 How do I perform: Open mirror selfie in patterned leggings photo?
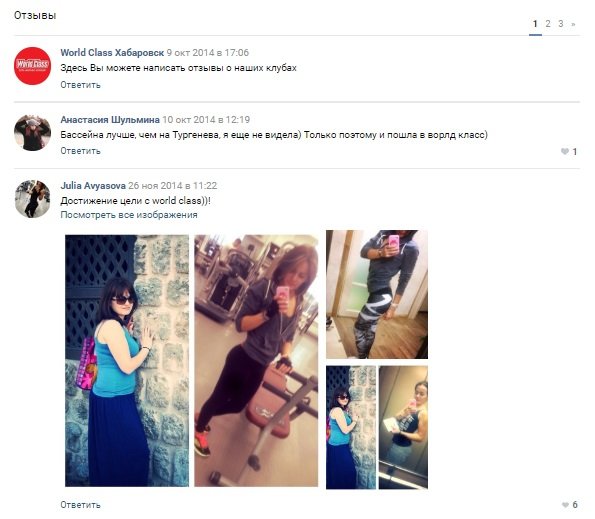click(377, 294)
